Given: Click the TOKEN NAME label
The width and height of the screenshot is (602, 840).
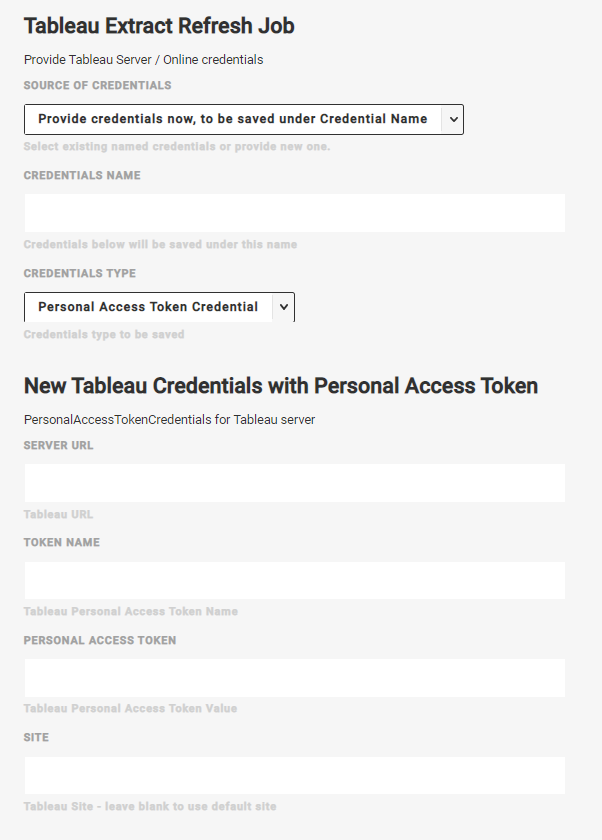Looking at the screenshot, I should [62, 543].
